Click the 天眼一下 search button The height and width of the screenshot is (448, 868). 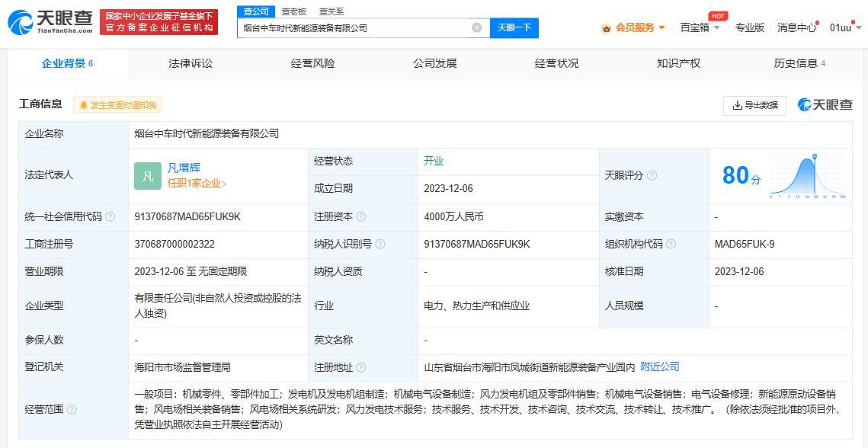tap(514, 27)
